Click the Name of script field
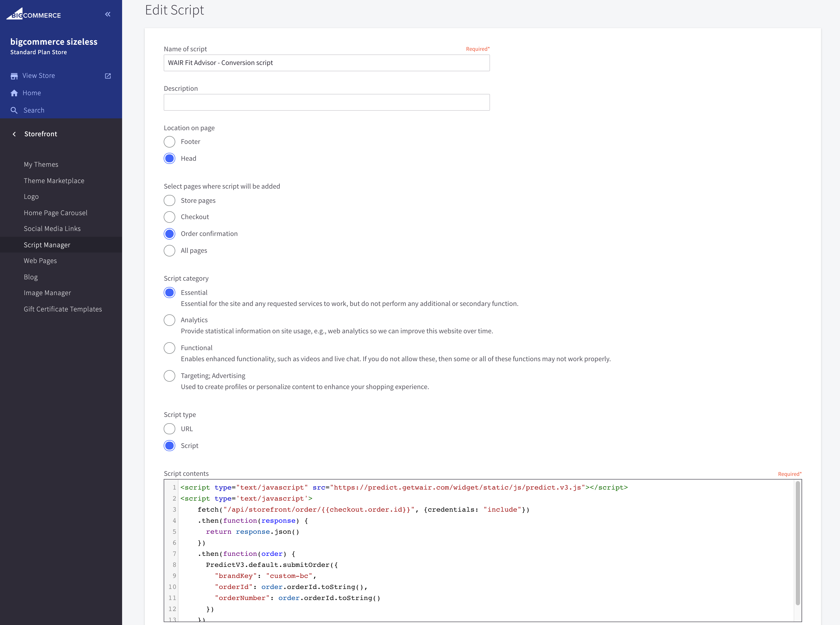 click(x=327, y=63)
